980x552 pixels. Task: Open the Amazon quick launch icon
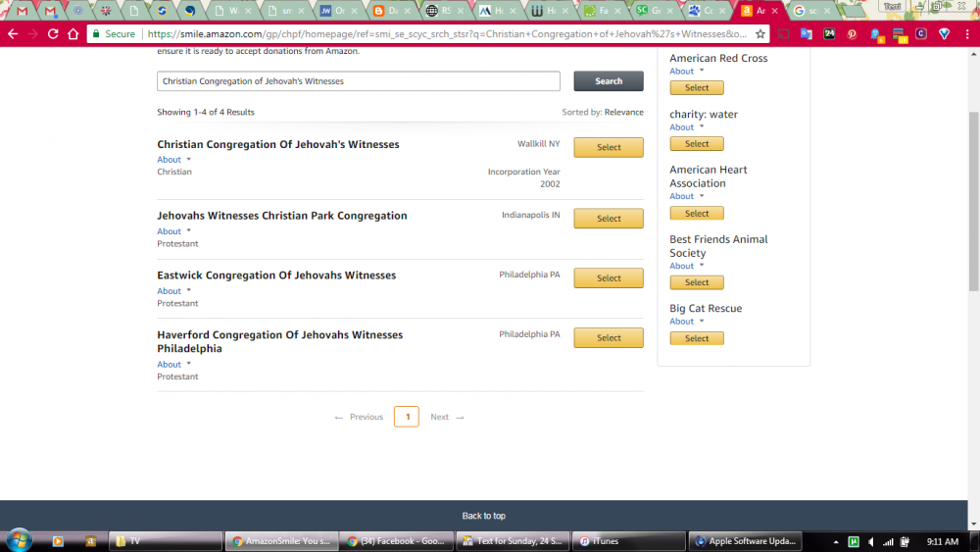[90, 541]
